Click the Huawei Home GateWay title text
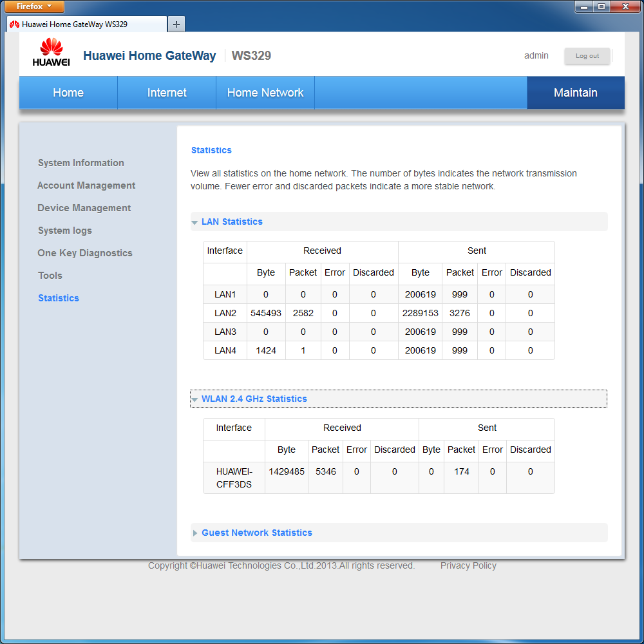644x644 pixels. (x=149, y=55)
